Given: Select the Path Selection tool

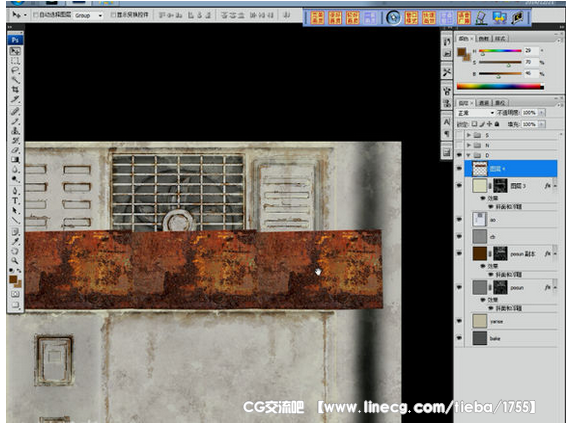Looking at the screenshot, I should coord(15,210).
